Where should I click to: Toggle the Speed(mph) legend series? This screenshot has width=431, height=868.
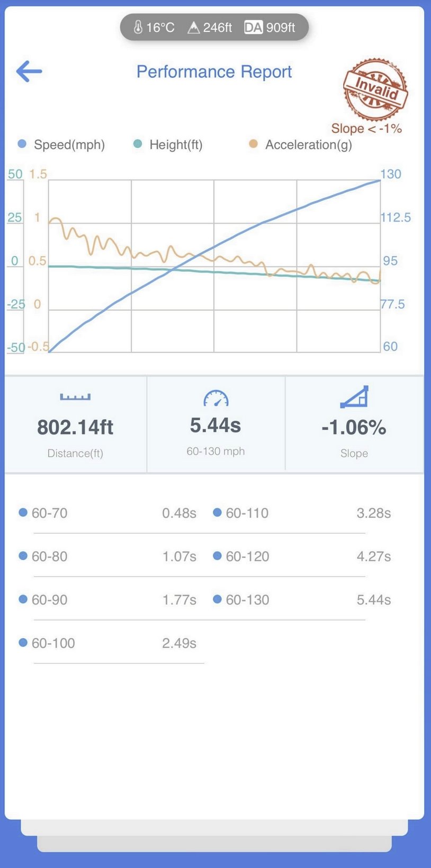[61, 145]
